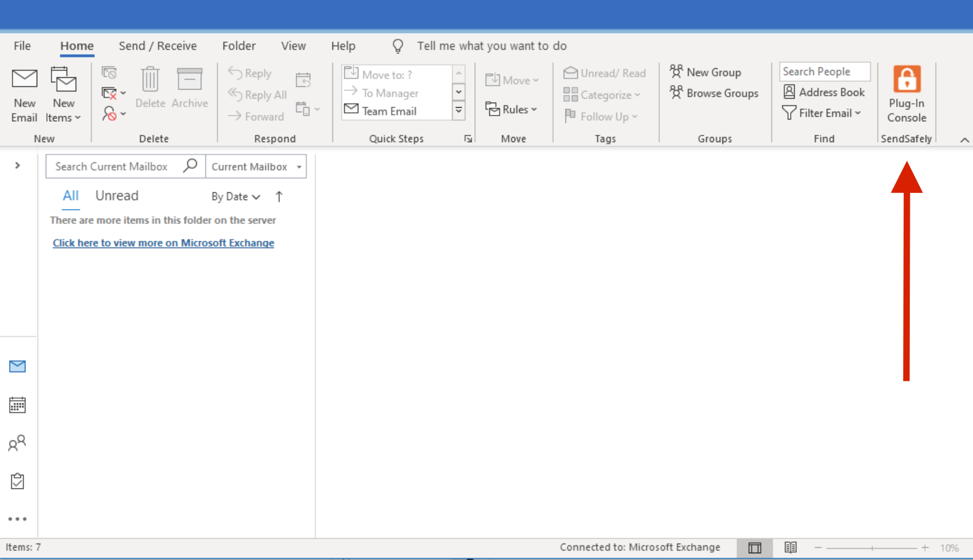
Task: Open the Junk email dropdown
Action: click(113, 114)
